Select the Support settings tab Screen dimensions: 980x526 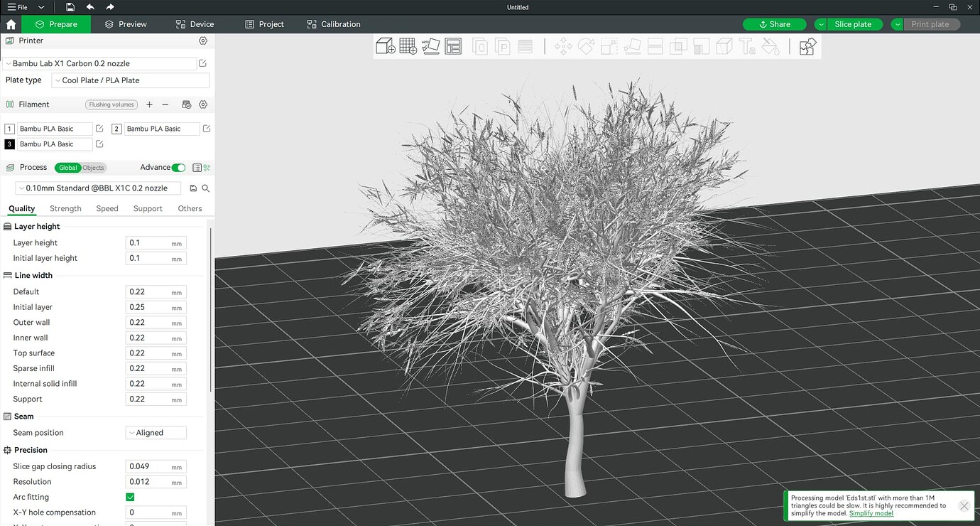(148, 208)
